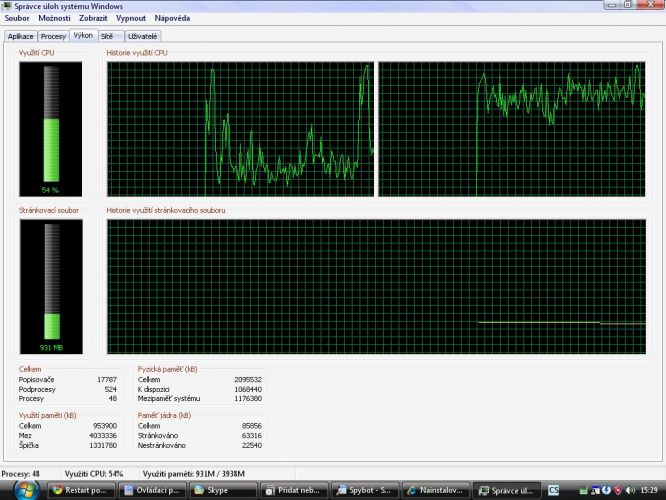Click the 931 MB page file meter
The image size is (666, 500).
click(x=51, y=287)
